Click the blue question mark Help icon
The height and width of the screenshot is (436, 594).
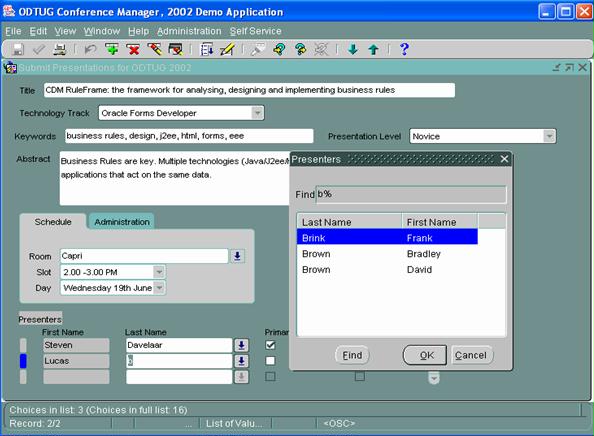(x=404, y=49)
